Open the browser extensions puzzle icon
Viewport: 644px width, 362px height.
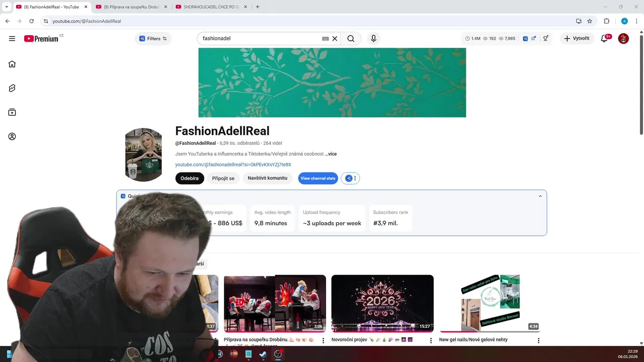click(606, 21)
